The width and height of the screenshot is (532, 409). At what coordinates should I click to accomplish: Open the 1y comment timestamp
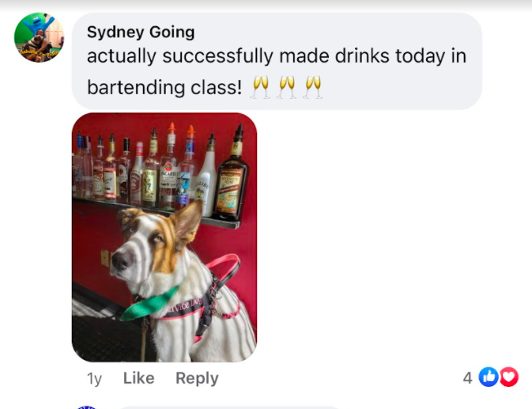[x=94, y=378]
